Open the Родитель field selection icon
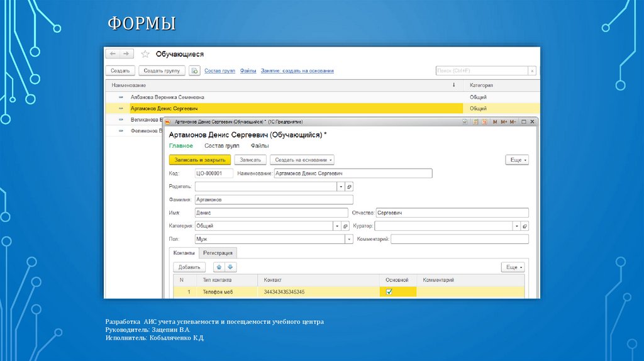This screenshot has height=361, width=644. [350, 187]
